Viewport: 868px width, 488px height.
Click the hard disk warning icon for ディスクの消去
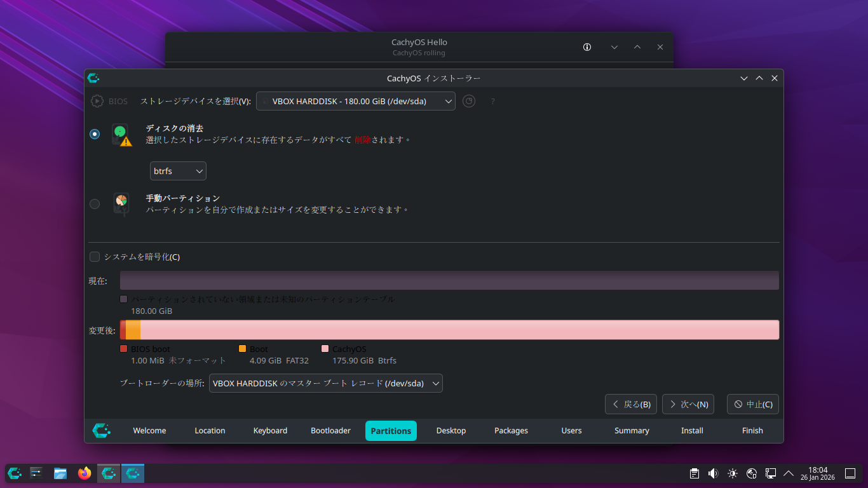point(121,135)
